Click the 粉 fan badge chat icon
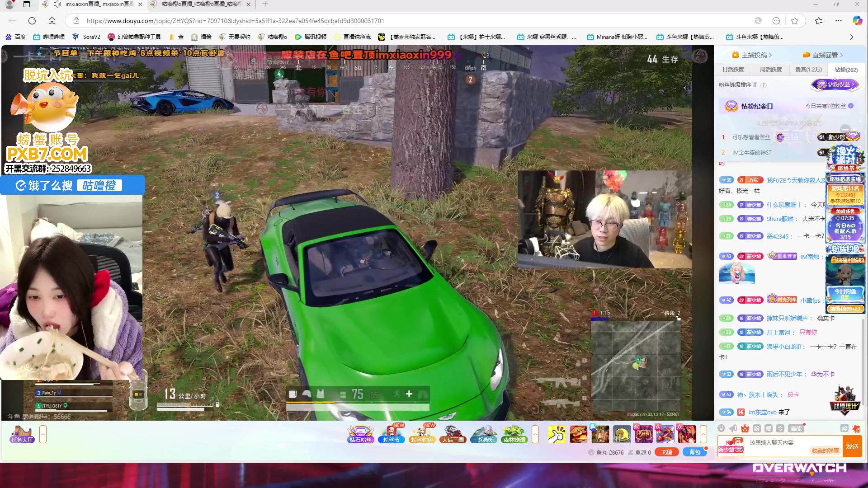The height and width of the screenshot is (488, 868). (756, 428)
